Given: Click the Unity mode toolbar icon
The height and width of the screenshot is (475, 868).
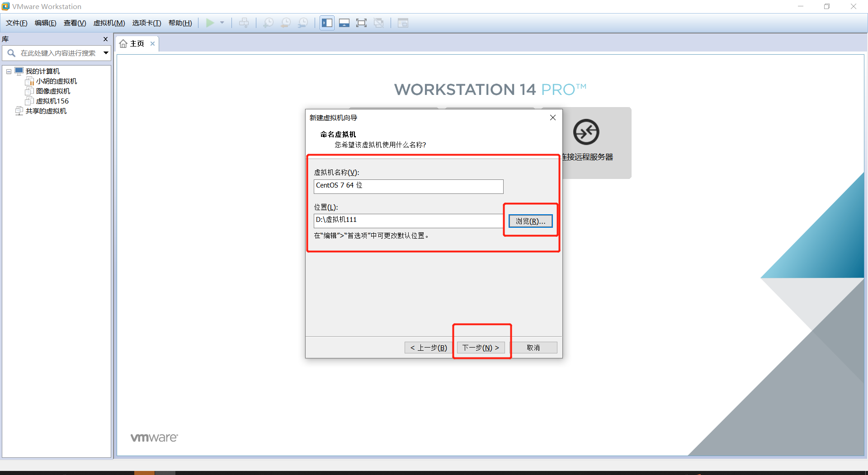Looking at the screenshot, I should point(379,23).
